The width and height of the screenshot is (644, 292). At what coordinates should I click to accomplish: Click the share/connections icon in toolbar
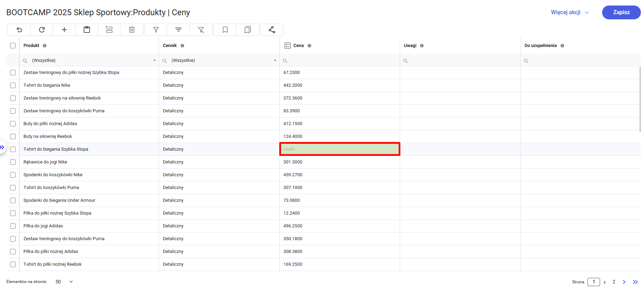(x=272, y=30)
